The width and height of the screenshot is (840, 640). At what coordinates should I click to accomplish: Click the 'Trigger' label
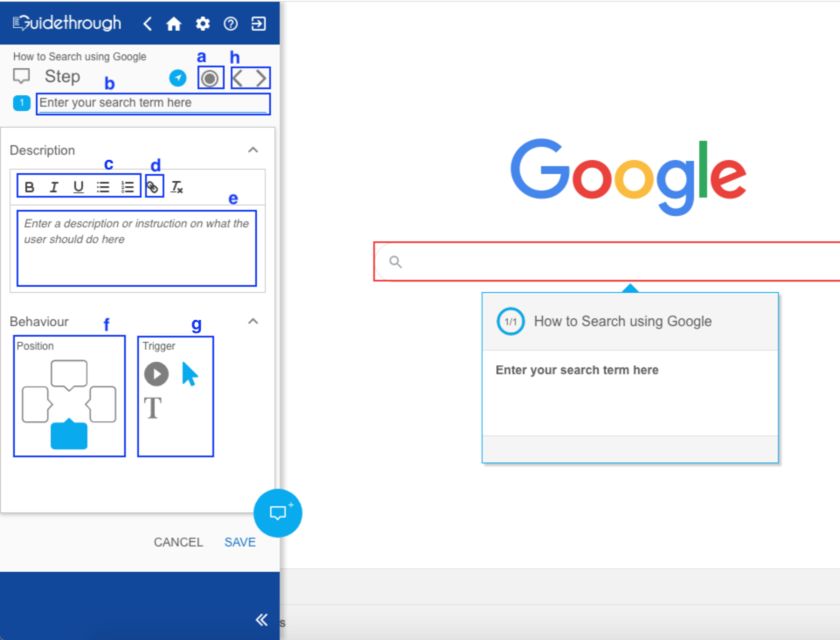coord(159,345)
